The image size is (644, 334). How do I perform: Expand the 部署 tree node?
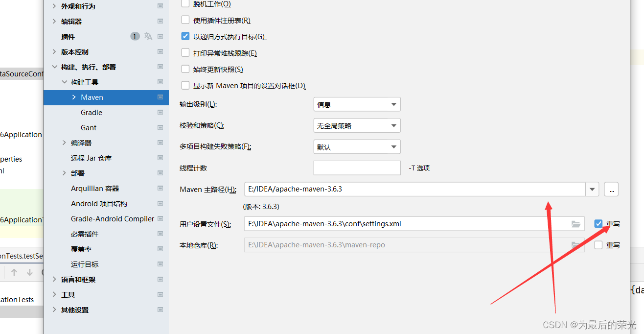tap(64, 173)
